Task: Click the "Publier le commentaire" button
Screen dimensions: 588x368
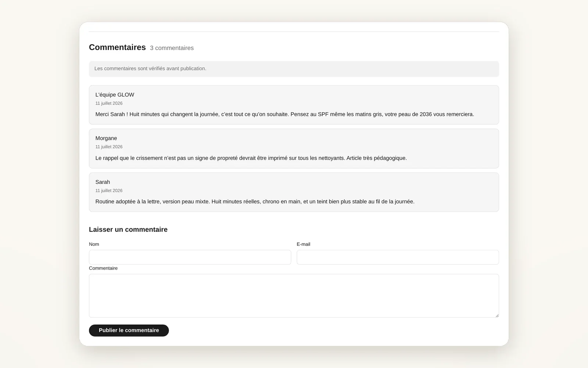Action: click(129, 330)
